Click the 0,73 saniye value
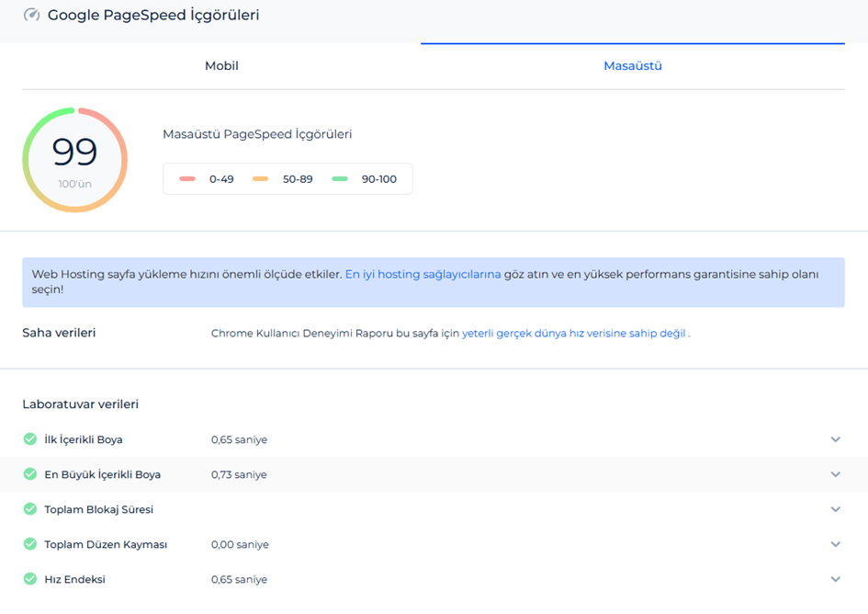868x614 pixels. (239, 474)
